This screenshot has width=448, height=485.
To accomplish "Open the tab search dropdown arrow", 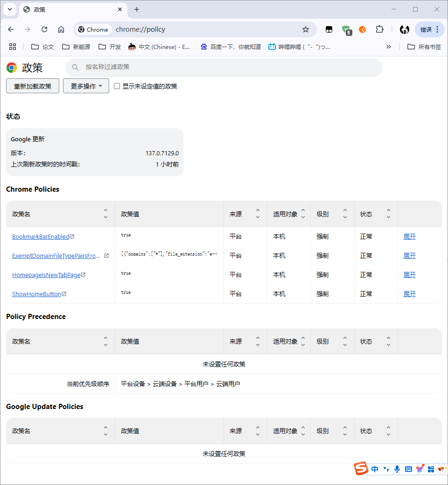I will point(10,9).
